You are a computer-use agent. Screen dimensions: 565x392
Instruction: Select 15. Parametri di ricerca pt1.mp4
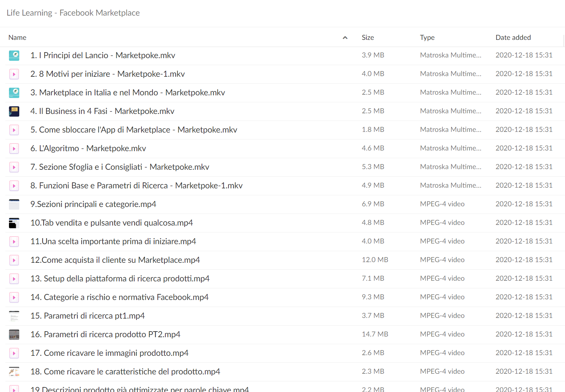click(x=88, y=316)
